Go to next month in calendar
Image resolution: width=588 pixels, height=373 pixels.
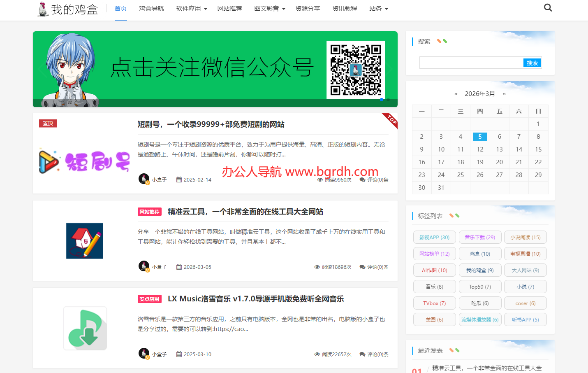(504, 94)
